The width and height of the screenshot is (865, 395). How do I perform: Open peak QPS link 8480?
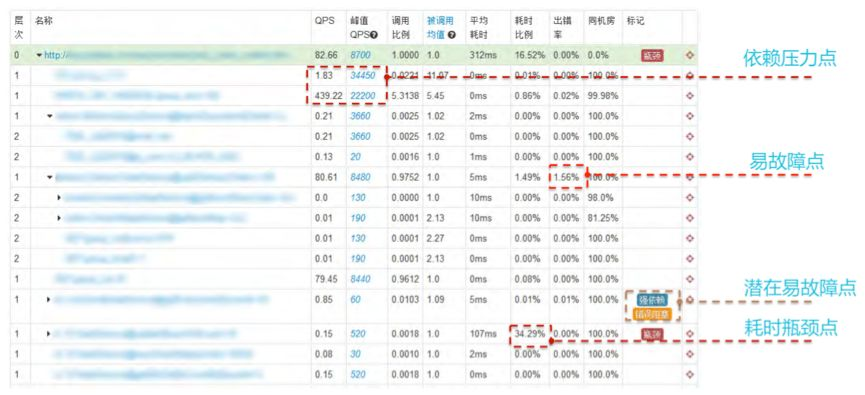(x=360, y=177)
